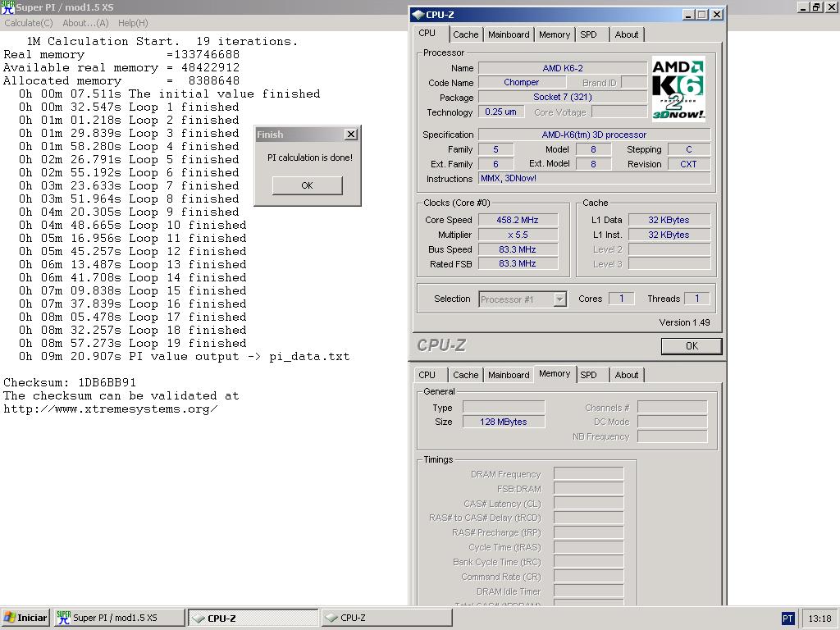Screen dimensions: 840x630
Task: Close the Finish dialog with X
Action: tap(351, 135)
